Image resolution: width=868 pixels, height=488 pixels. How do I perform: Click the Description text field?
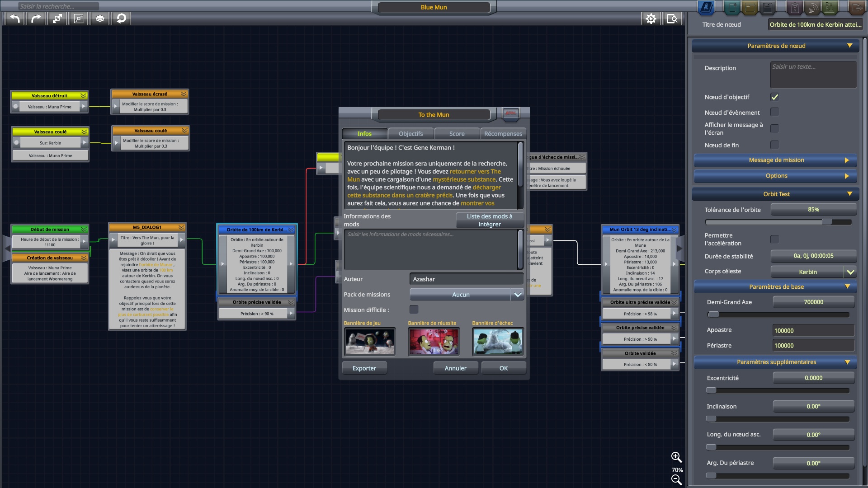tap(813, 75)
